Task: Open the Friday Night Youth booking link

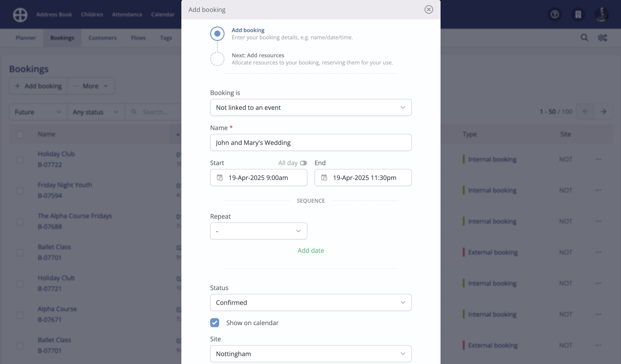Action: [65, 185]
